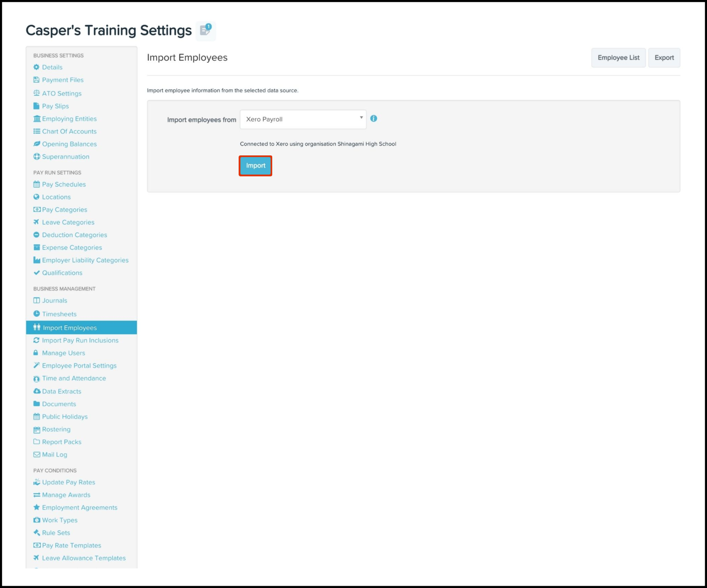Image resolution: width=707 pixels, height=588 pixels.
Task: Click the notes icon beside page title
Action: point(205,31)
